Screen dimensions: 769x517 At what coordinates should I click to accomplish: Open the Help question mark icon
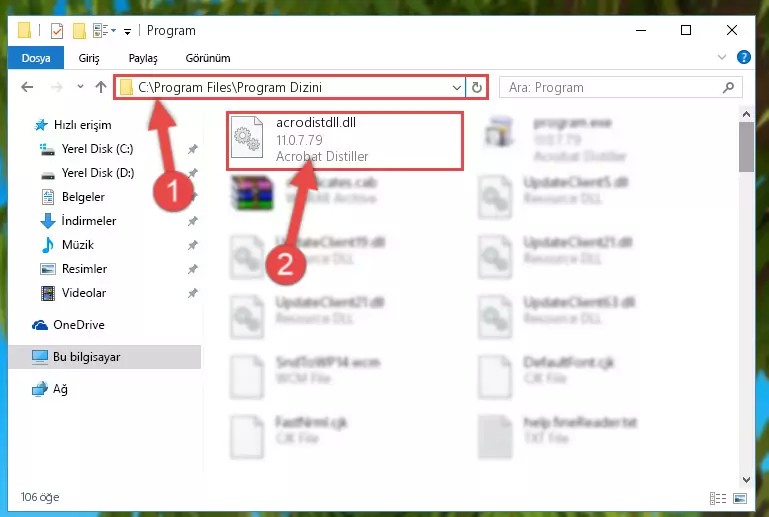pos(743,57)
